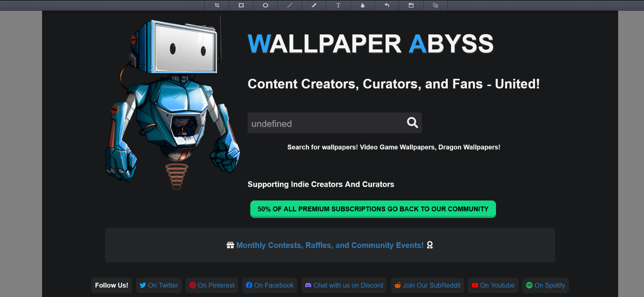
Task: Select the Text annotation tool
Action: 338,6
